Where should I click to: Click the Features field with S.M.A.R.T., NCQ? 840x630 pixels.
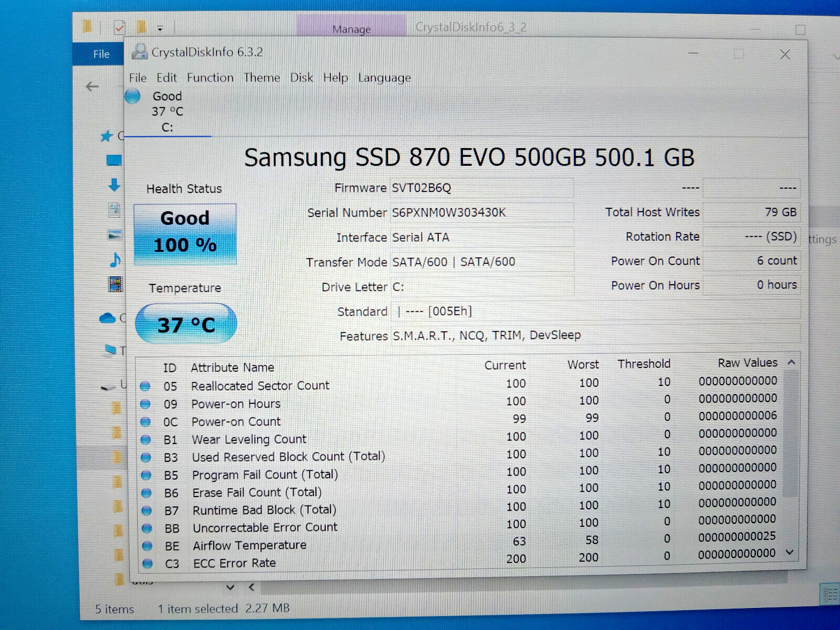tap(595, 335)
